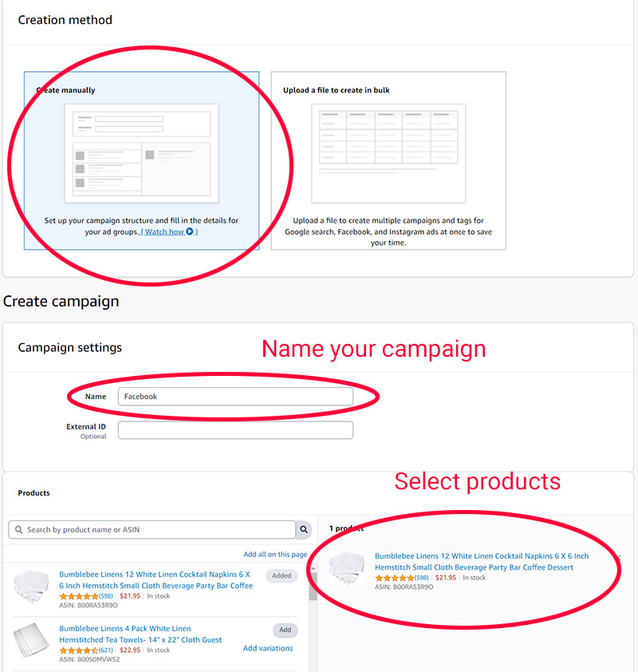The image size is (638, 672).
Task: Click Add variations for tea towels
Action: pos(267,648)
